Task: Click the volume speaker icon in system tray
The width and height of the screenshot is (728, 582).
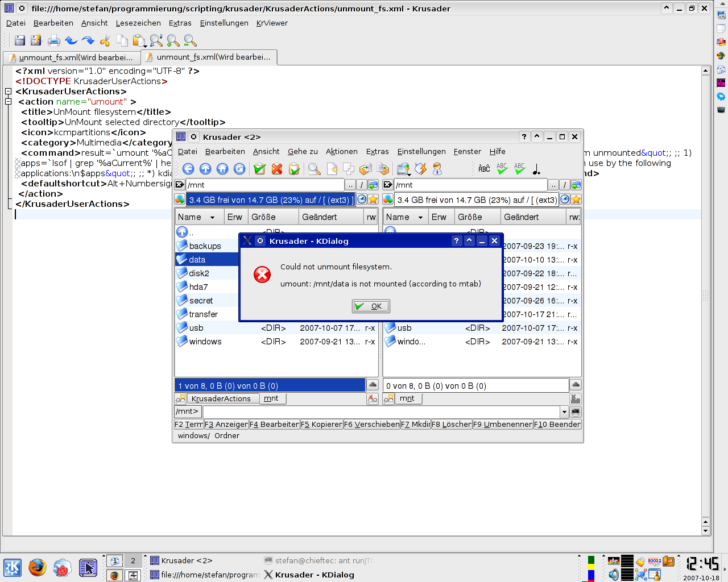Action: 614,575
